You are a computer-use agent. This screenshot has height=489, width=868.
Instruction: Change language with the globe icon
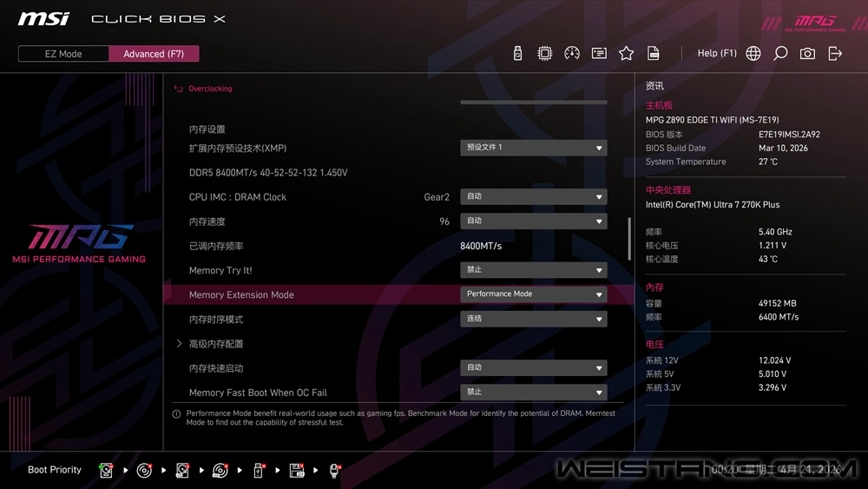click(753, 53)
